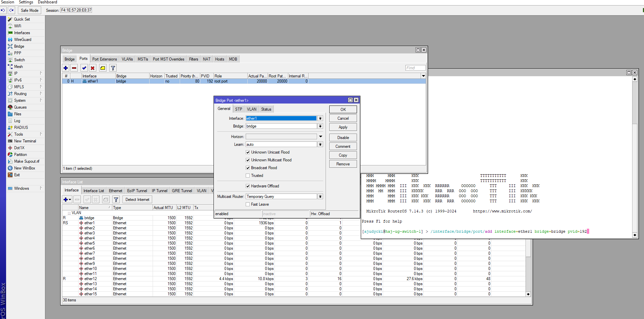Expand Windows submenu in sidebar

point(41,188)
